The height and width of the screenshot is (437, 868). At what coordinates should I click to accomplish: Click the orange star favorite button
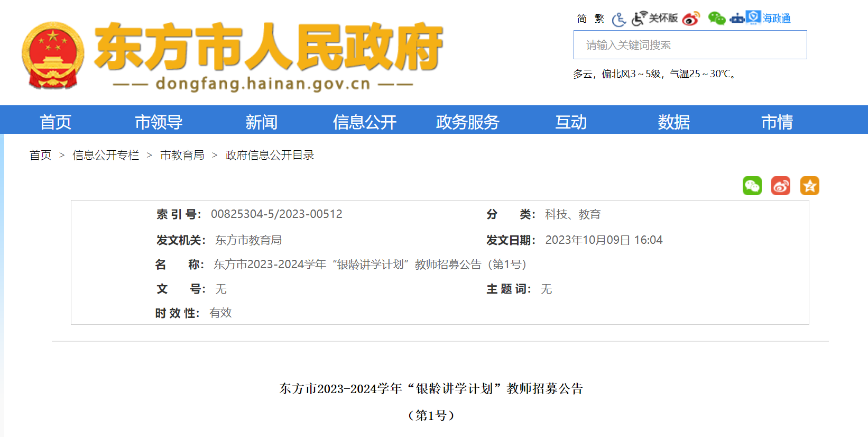[810, 186]
